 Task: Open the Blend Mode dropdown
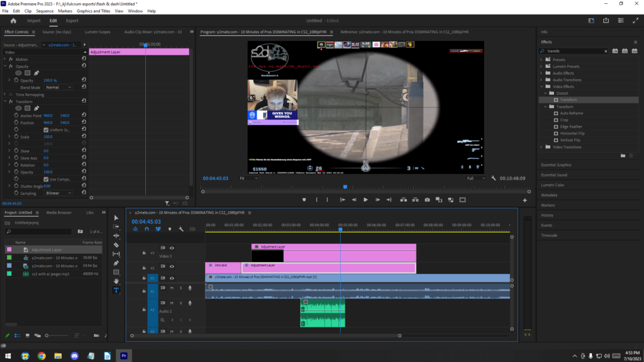click(58, 87)
